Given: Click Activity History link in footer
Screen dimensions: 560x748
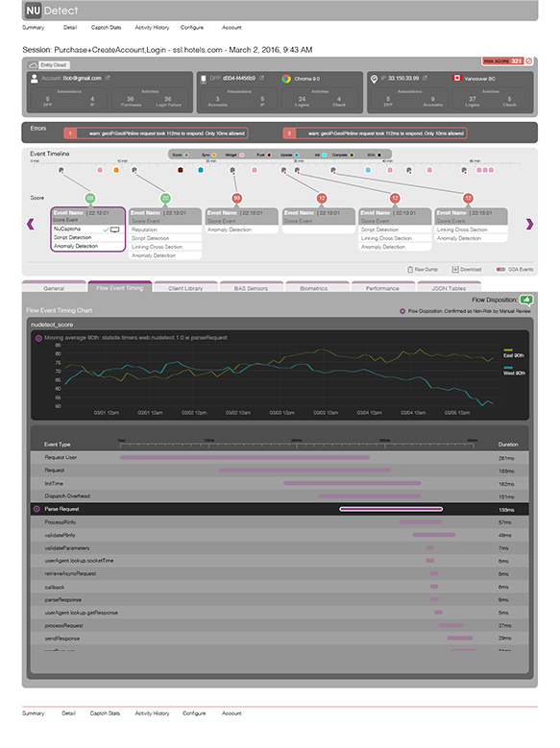Looking at the screenshot, I should click(x=153, y=713).
